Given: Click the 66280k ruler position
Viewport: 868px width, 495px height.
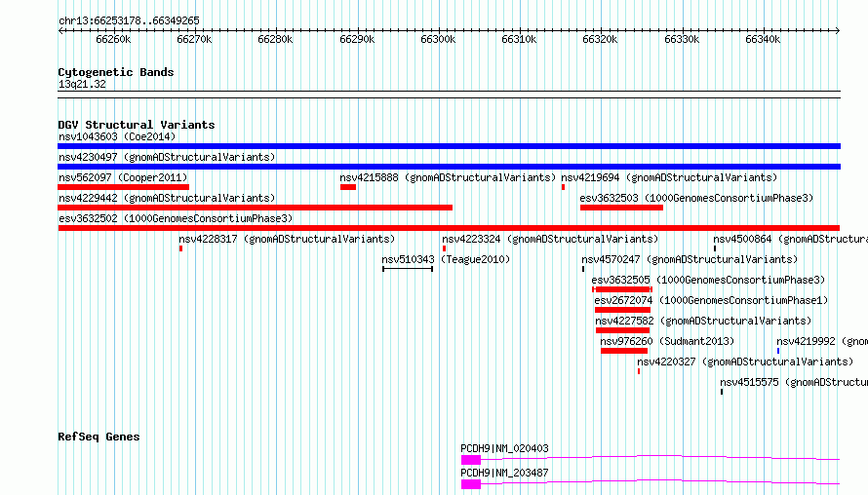Looking at the screenshot, I should pyautogui.click(x=275, y=39).
